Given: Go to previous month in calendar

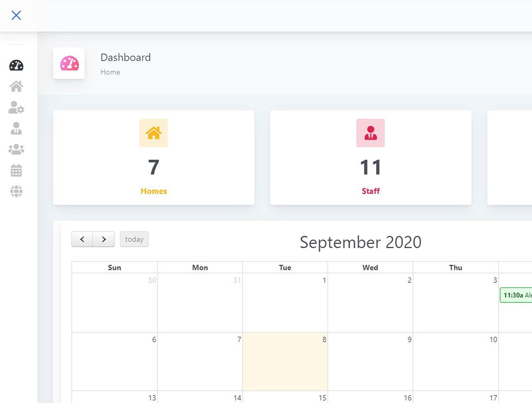Looking at the screenshot, I should coord(82,239).
